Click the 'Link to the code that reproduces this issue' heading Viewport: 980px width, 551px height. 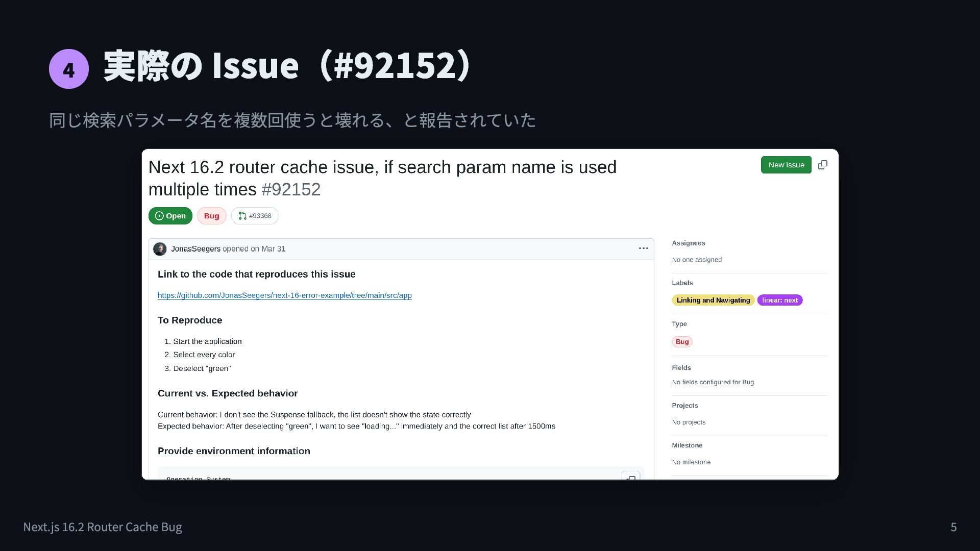257,274
